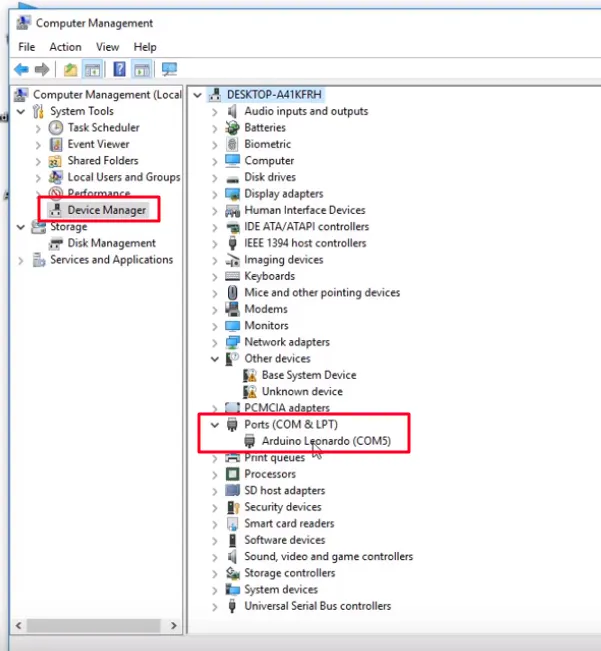Open the Action menu
This screenshot has width=601, height=651.
tap(66, 47)
